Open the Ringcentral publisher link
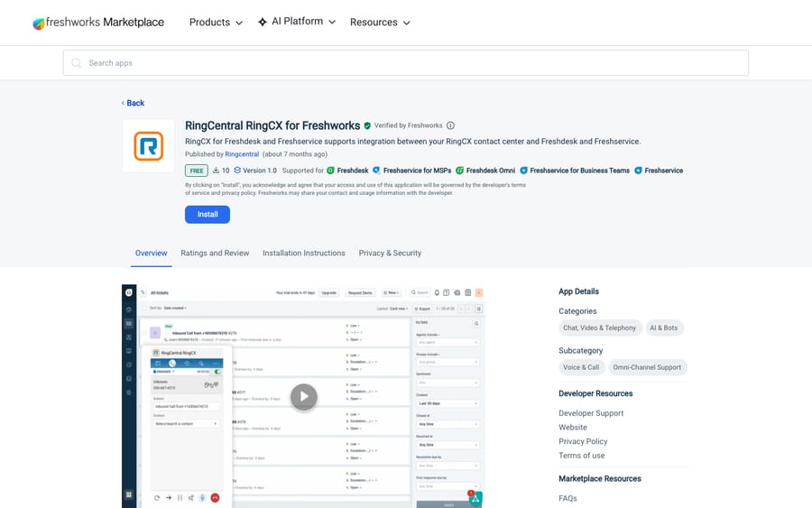Image resolution: width=812 pixels, height=508 pixels. [242, 154]
